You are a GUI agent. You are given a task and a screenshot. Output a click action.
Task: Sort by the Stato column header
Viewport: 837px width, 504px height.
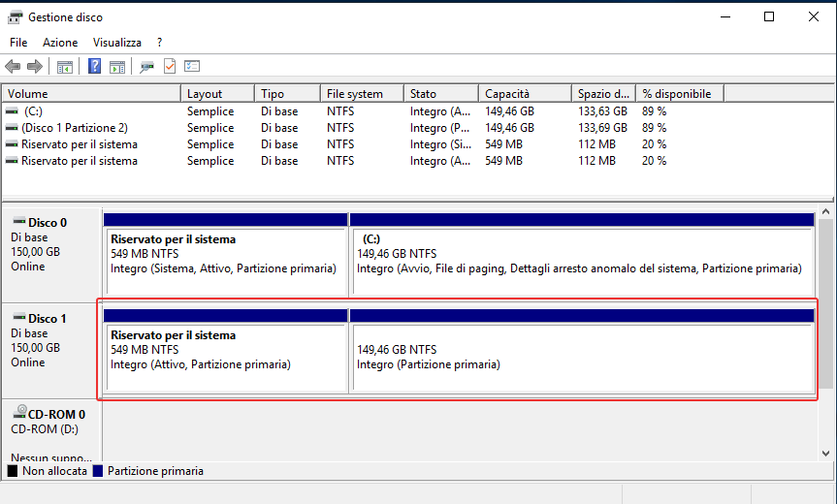pyautogui.click(x=441, y=94)
